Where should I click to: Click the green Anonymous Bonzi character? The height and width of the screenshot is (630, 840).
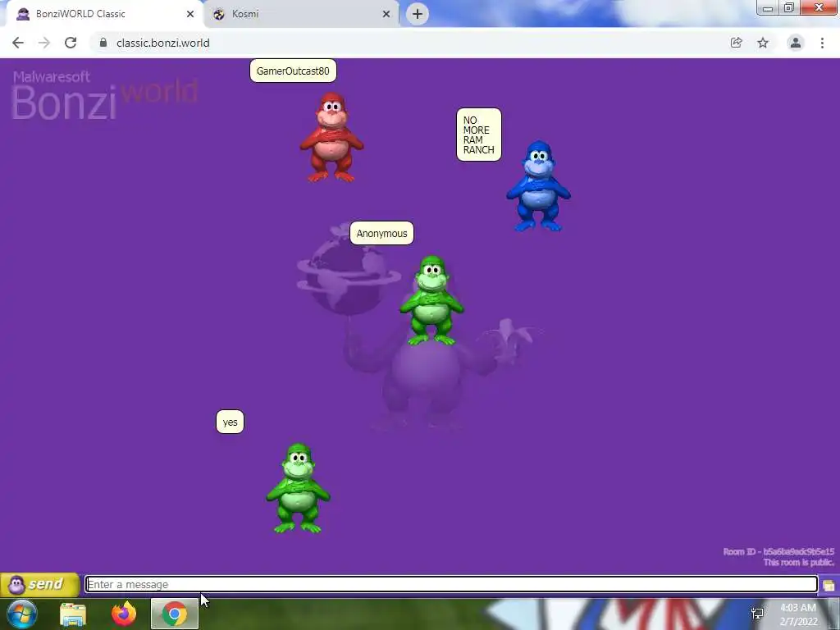(x=431, y=300)
